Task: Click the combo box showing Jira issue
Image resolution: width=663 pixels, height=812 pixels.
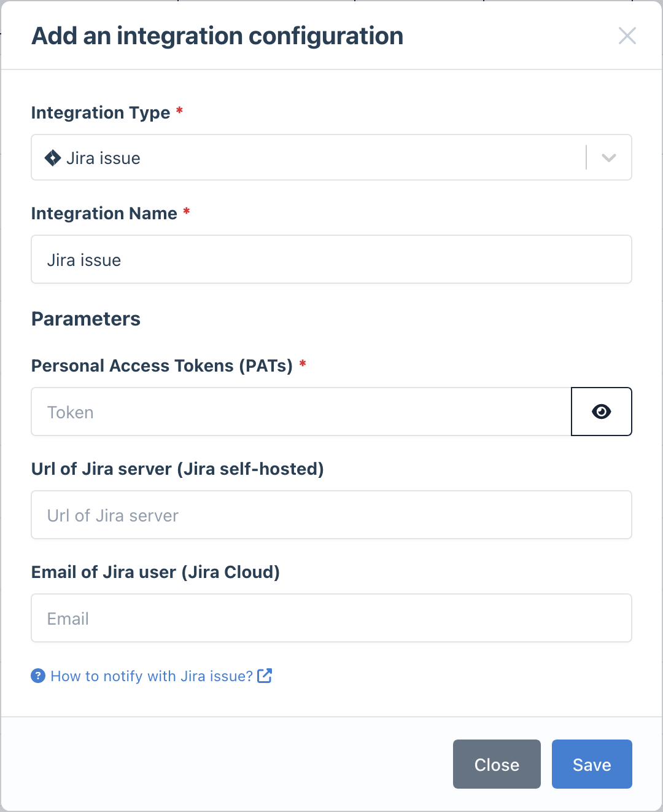Action: coord(307,158)
